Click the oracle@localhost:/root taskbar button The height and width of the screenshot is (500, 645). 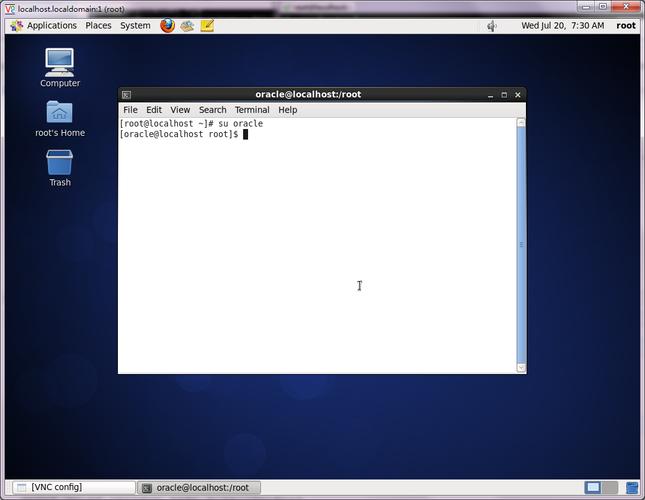click(198, 488)
